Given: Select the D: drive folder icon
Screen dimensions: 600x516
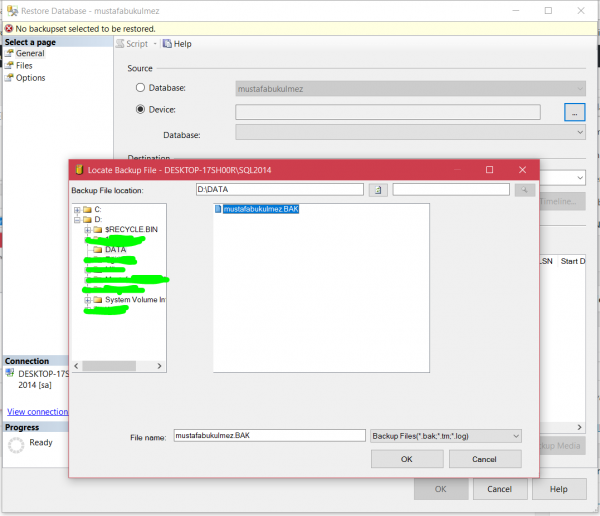Looking at the screenshot, I should [88, 220].
